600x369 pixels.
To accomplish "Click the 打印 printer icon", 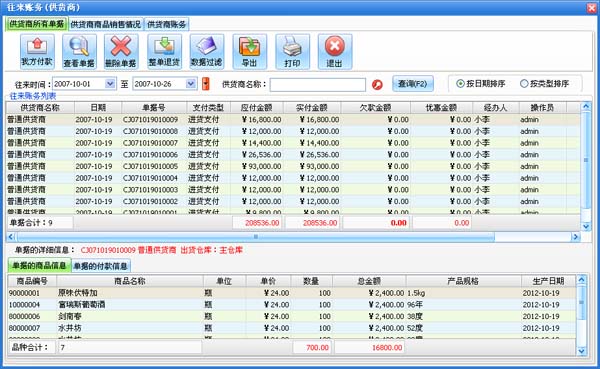I will (292, 51).
